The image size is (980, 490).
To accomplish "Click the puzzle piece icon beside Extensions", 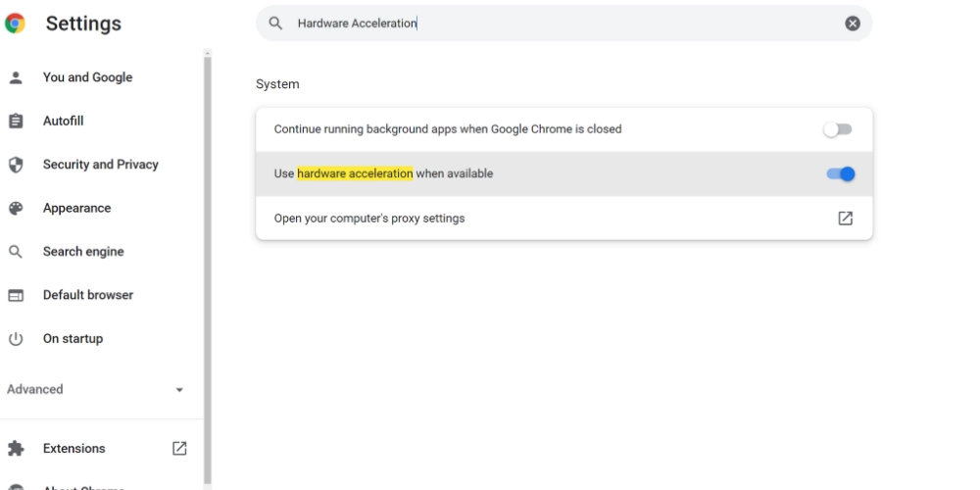I will [x=16, y=448].
